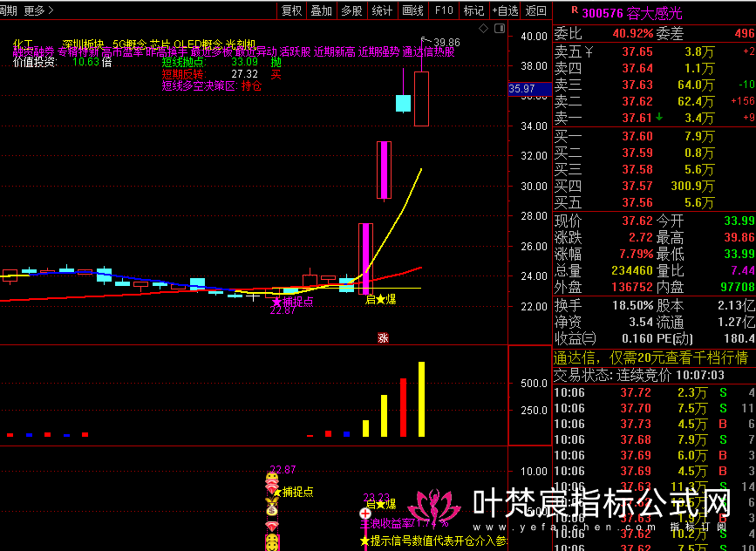Click the 39.86 high price flag marker
756x551 pixels.
pyautogui.click(x=440, y=43)
